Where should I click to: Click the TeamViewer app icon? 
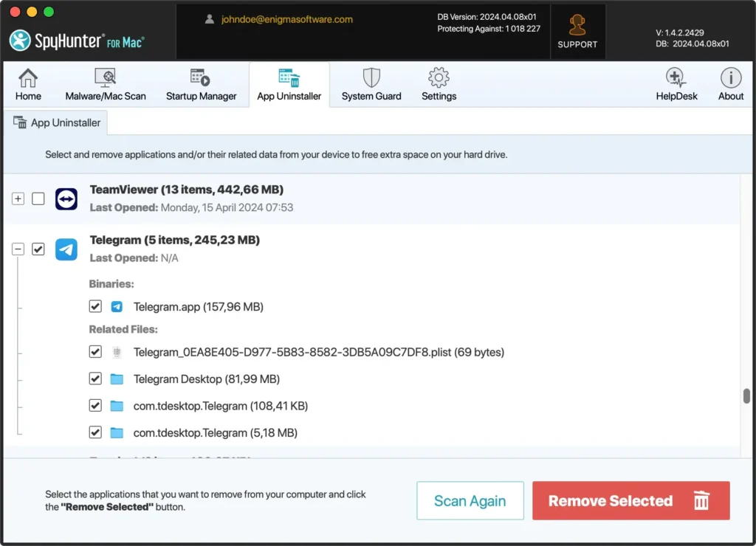coord(66,199)
